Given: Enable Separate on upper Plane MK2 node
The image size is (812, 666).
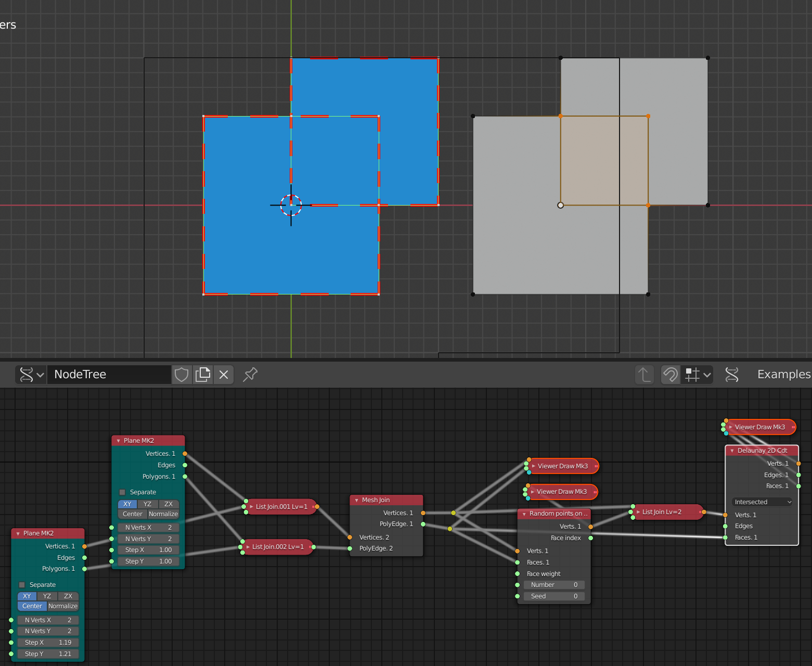Looking at the screenshot, I should tap(122, 492).
